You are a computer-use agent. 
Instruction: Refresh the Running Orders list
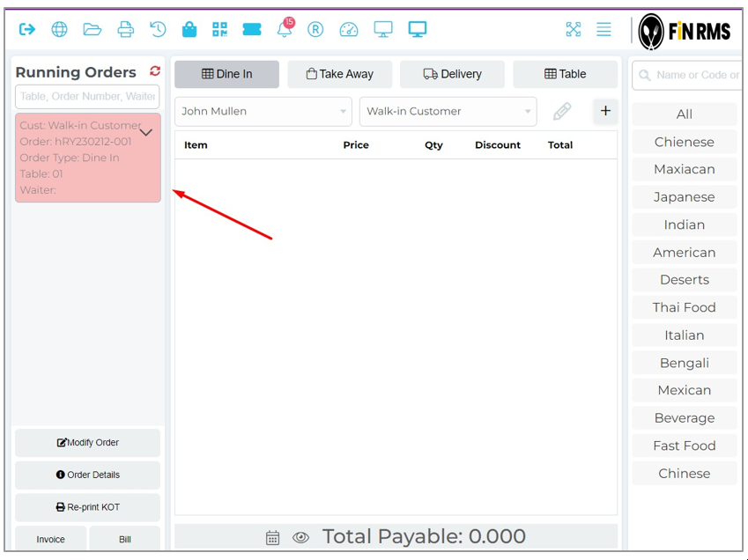pyautogui.click(x=155, y=71)
